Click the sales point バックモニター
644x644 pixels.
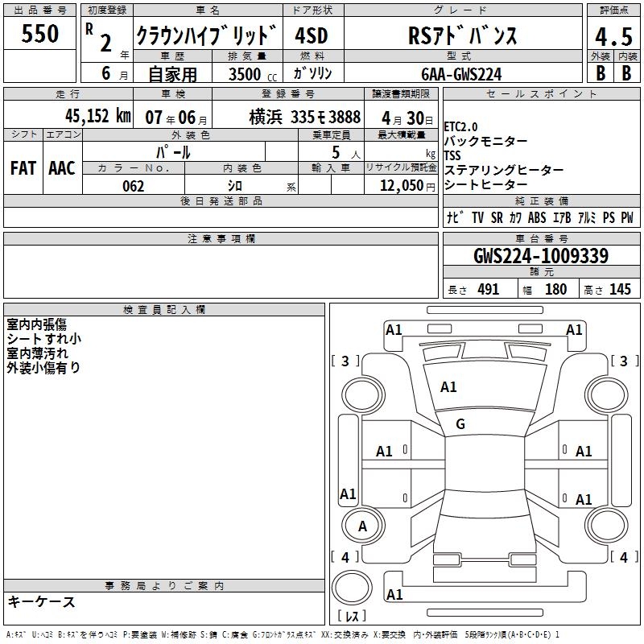[485, 142]
